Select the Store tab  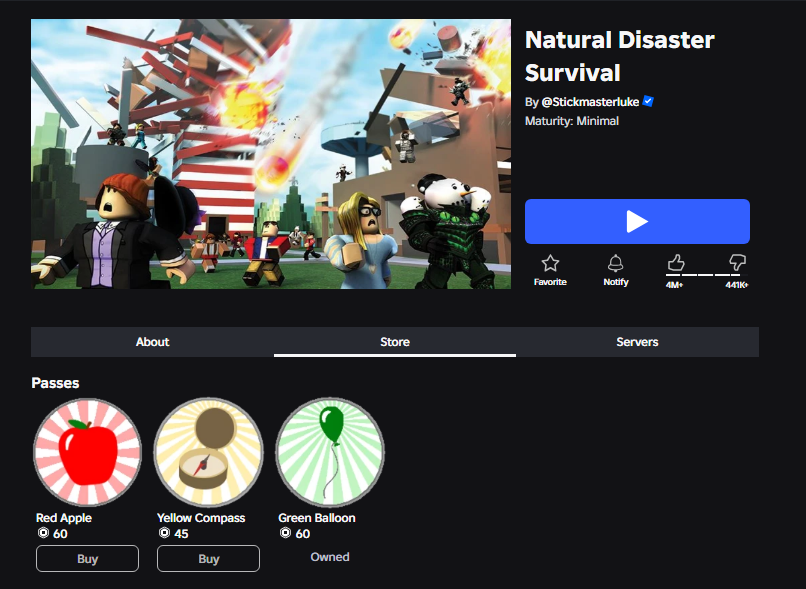(x=395, y=342)
